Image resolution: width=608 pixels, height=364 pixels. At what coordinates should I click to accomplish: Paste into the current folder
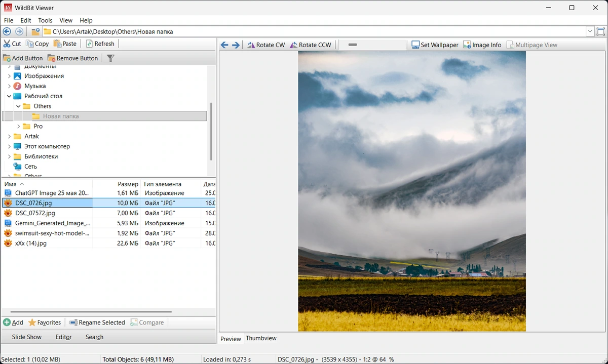pos(65,44)
